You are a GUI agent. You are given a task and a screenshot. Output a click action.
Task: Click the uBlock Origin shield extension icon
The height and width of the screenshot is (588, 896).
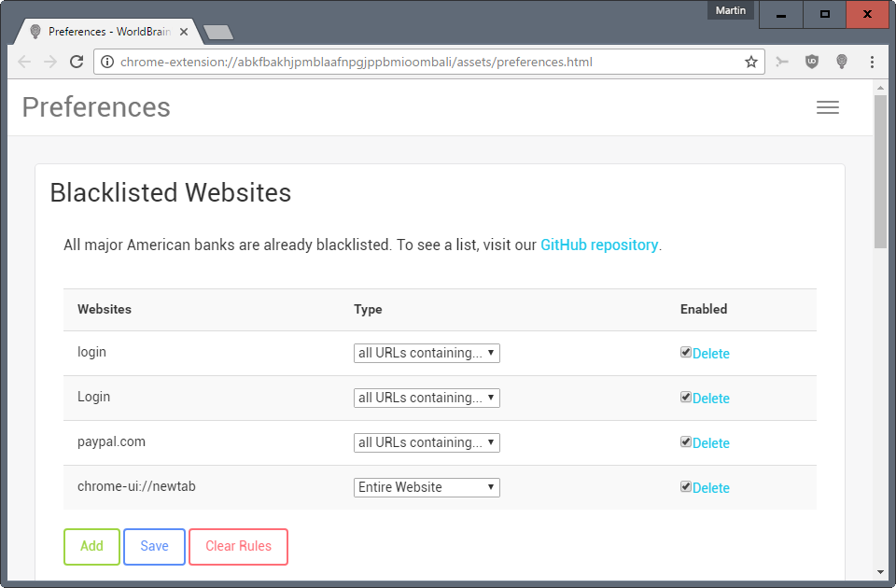[811, 62]
